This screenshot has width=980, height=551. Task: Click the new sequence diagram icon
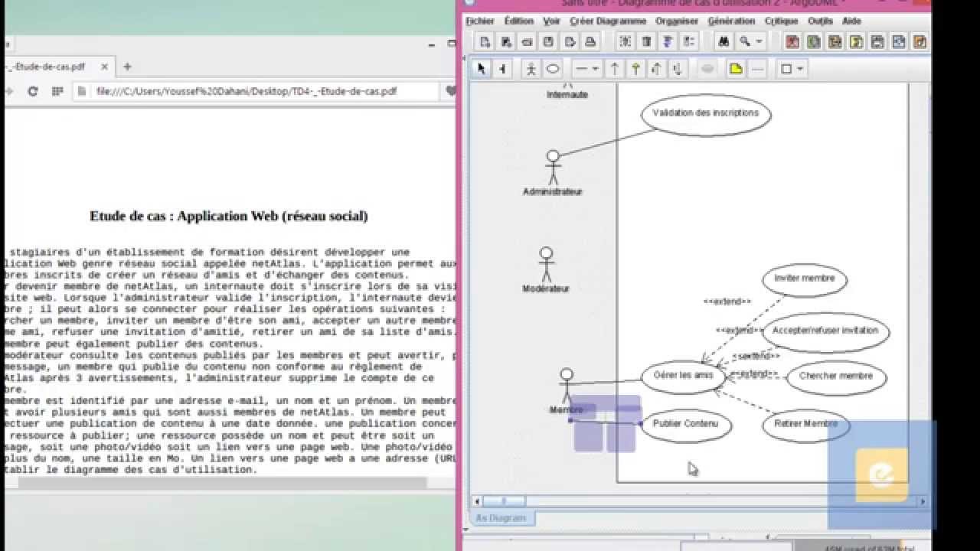coord(835,41)
